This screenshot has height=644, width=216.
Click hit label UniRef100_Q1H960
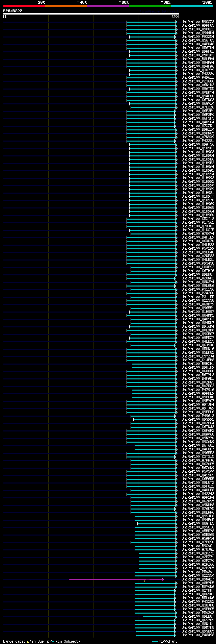click(x=198, y=215)
